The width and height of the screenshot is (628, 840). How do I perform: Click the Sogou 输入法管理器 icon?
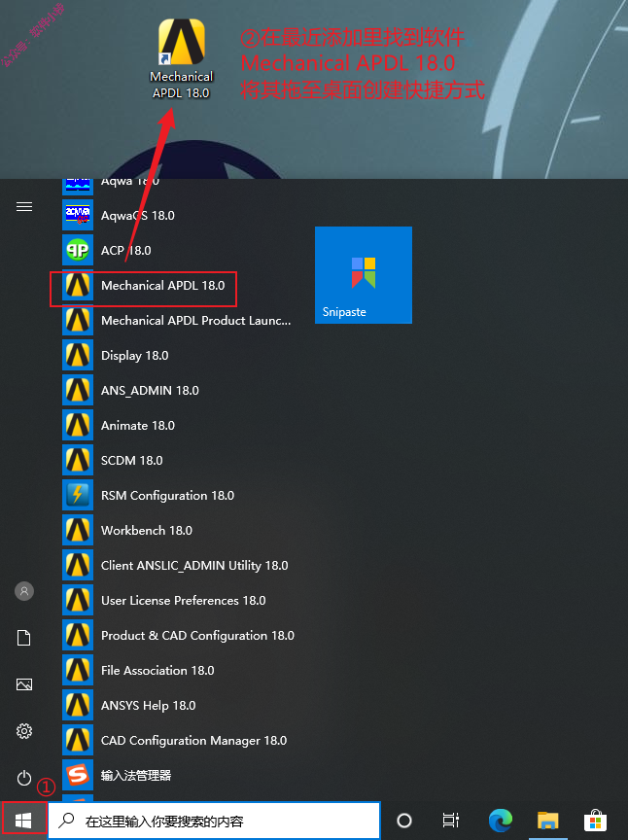tap(78, 775)
